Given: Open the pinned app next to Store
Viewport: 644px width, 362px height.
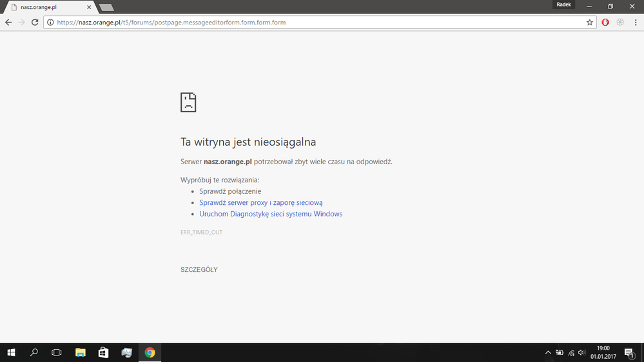Looking at the screenshot, I should coord(126,352).
